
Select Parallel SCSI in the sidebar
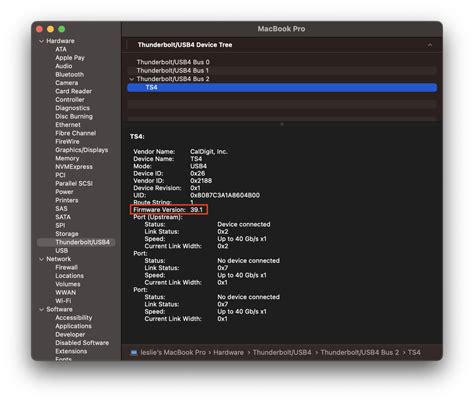click(74, 183)
